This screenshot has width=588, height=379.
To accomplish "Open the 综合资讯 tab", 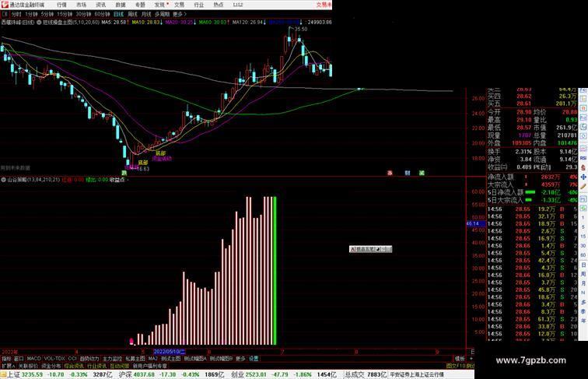I will 74,366.
